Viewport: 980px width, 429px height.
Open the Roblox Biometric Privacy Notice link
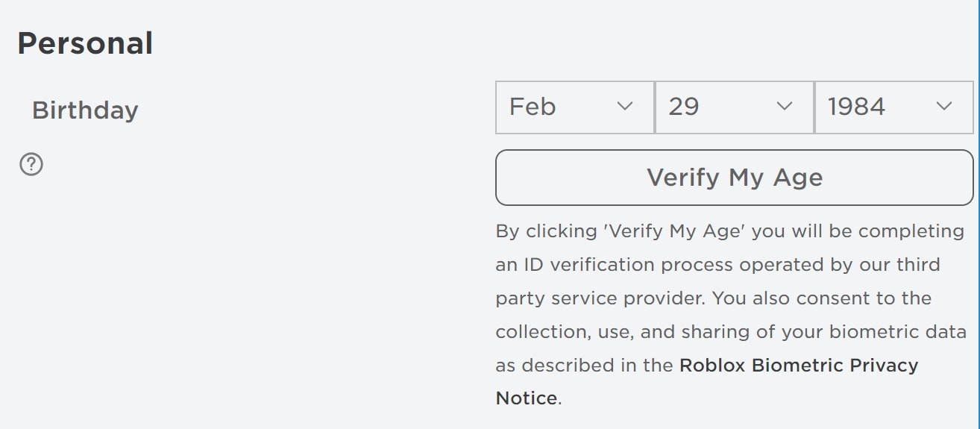[x=798, y=366]
